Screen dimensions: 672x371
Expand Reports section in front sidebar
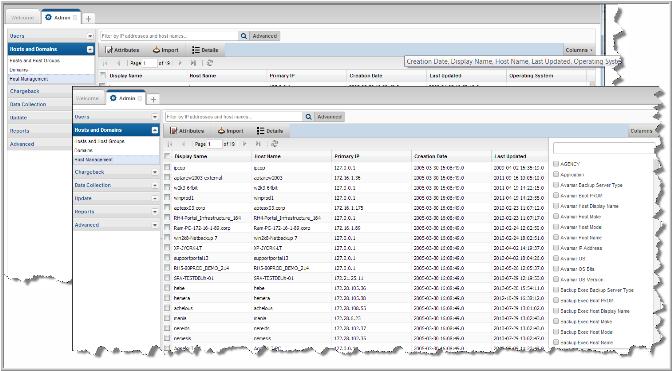pyautogui.click(x=155, y=212)
